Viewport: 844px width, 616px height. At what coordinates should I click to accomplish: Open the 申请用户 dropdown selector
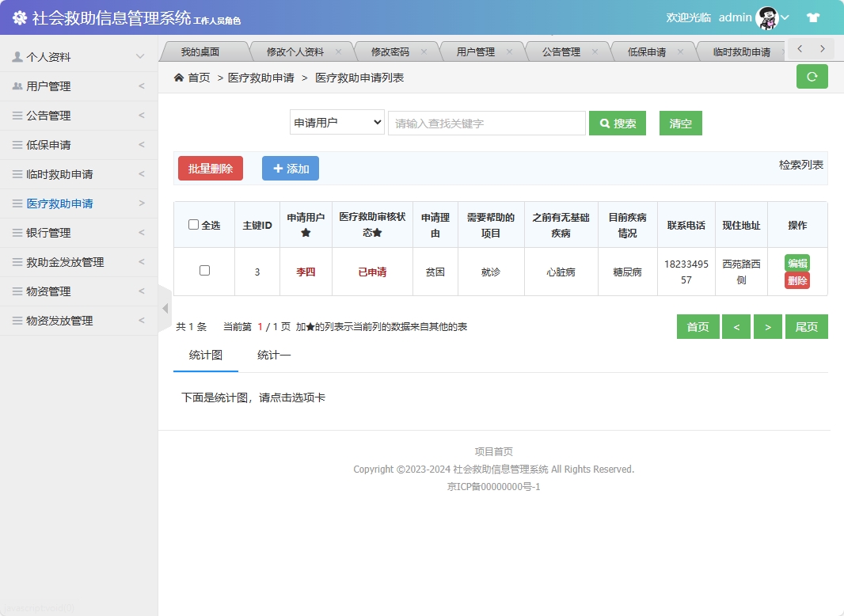pos(336,123)
